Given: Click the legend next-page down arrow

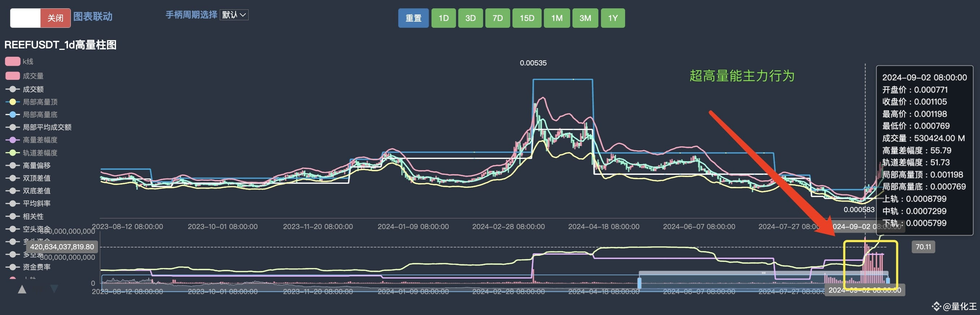Looking at the screenshot, I should coord(55,289).
